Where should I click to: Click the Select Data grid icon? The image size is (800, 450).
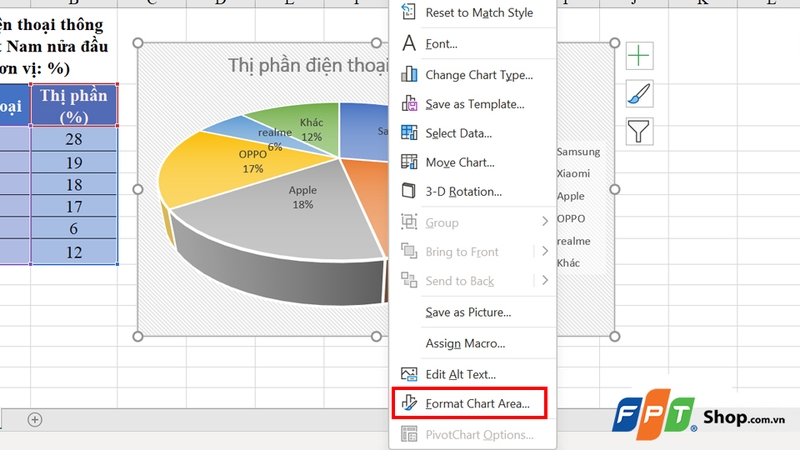click(x=409, y=133)
